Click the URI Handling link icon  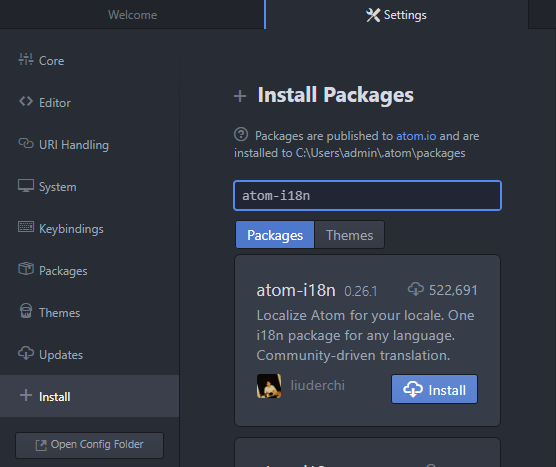coord(26,143)
